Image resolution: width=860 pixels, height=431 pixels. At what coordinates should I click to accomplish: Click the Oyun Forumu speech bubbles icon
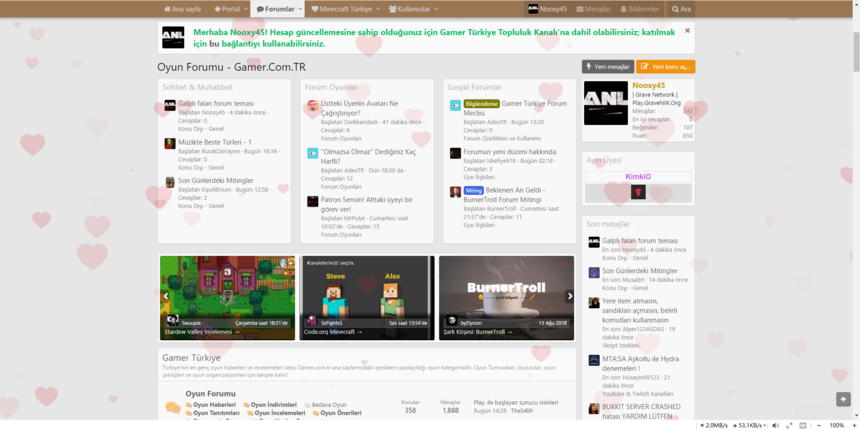[x=173, y=407]
